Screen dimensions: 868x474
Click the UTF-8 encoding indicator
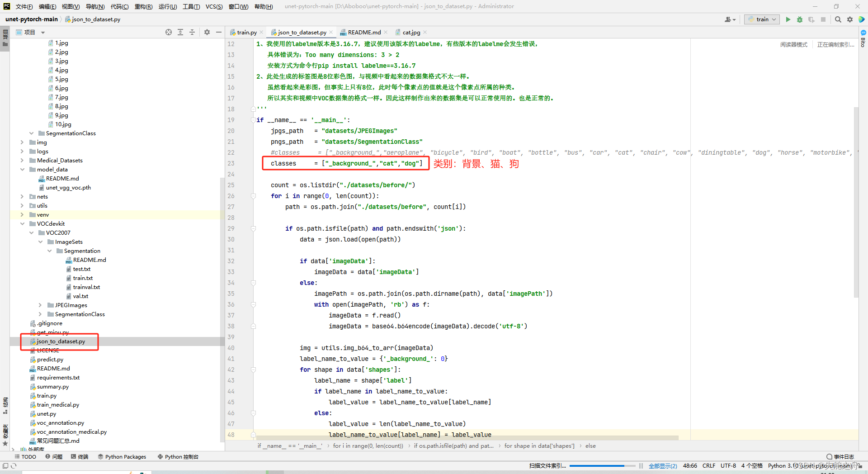(728, 466)
